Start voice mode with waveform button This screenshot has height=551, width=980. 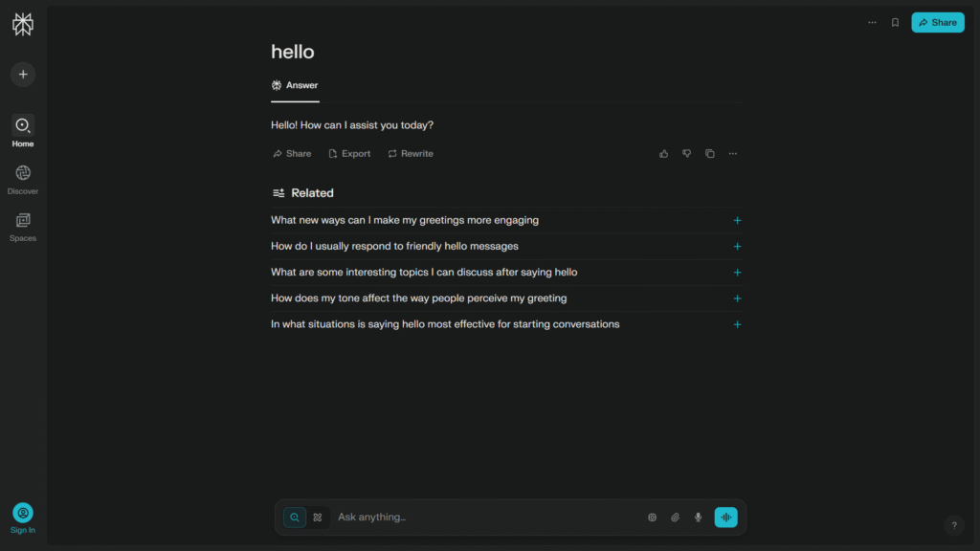point(725,518)
